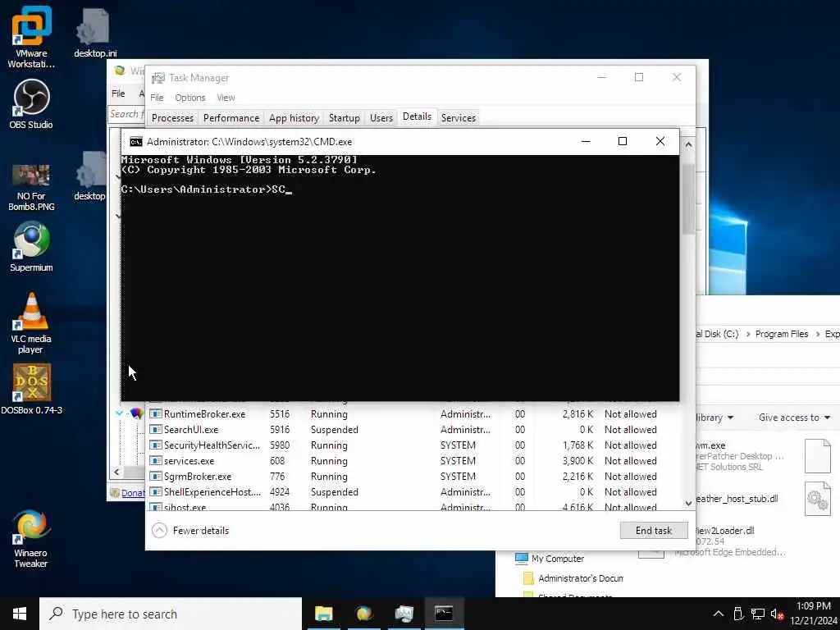Select the 5516 PID cell

280,414
